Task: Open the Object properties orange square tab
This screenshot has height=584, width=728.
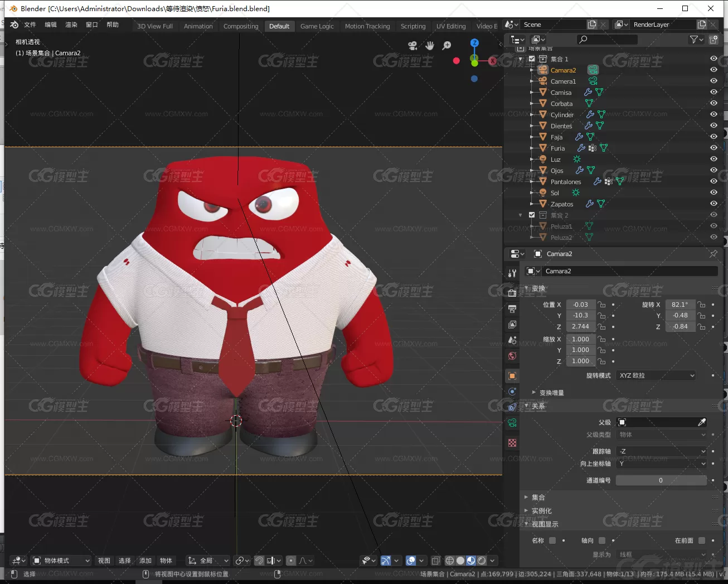Action: pyautogui.click(x=512, y=376)
